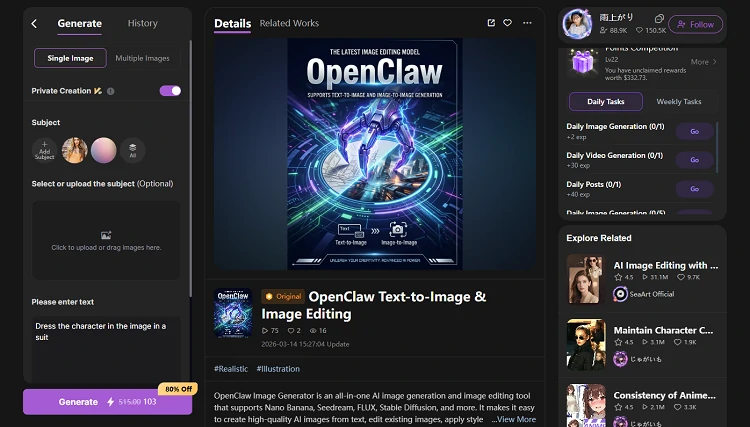The width and height of the screenshot is (750, 427).
Task: Expand the More chevron in points panel
Action: [715, 62]
